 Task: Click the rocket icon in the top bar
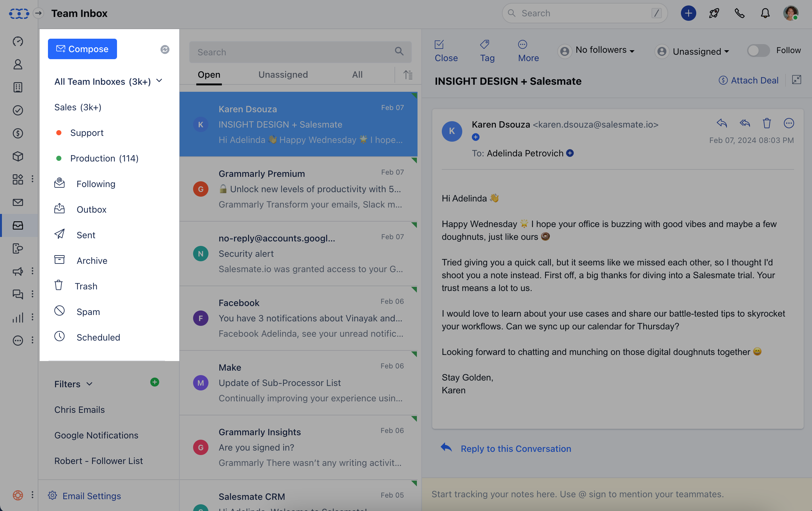pos(714,13)
